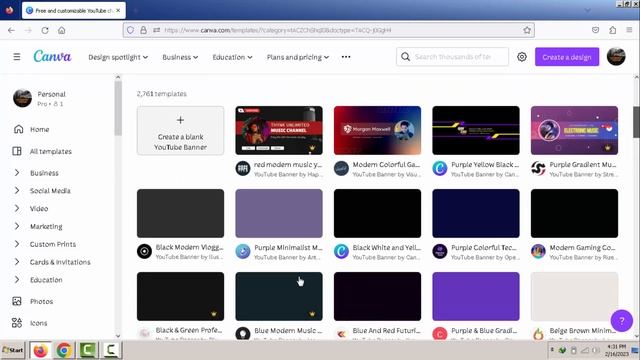Click the Windows Start button
Image resolution: width=640 pixels, height=360 pixels.
[x=13, y=350]
